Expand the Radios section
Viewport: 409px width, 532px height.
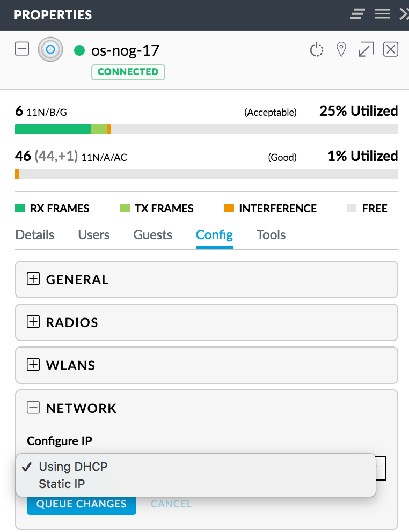tap(33, 322)
